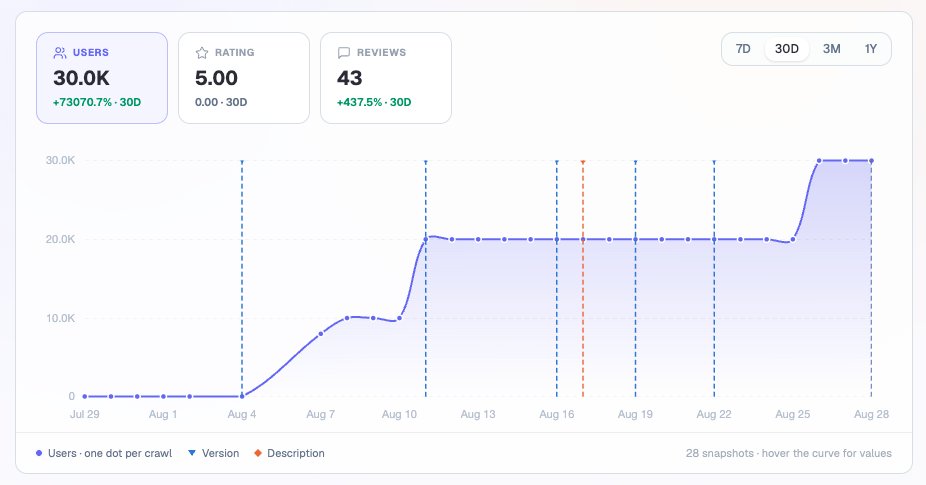Click the blue Version triangle legend icon
The height and width of the screenshot is (485, 926).
191,453
